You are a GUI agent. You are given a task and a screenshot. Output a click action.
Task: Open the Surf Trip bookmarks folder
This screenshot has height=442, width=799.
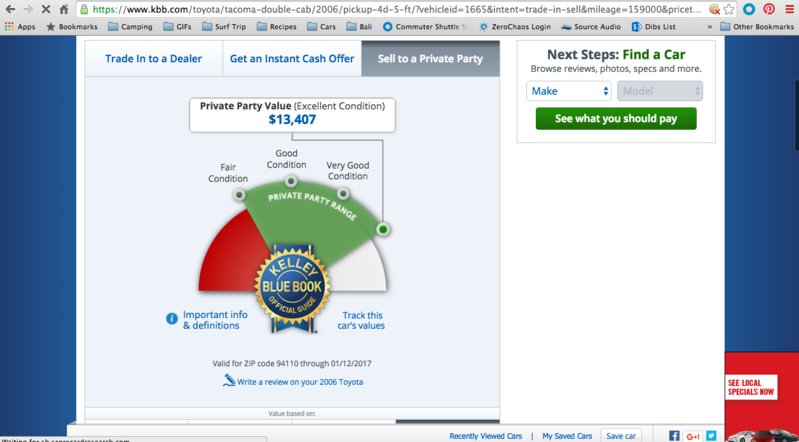click(x=224, y=27)
